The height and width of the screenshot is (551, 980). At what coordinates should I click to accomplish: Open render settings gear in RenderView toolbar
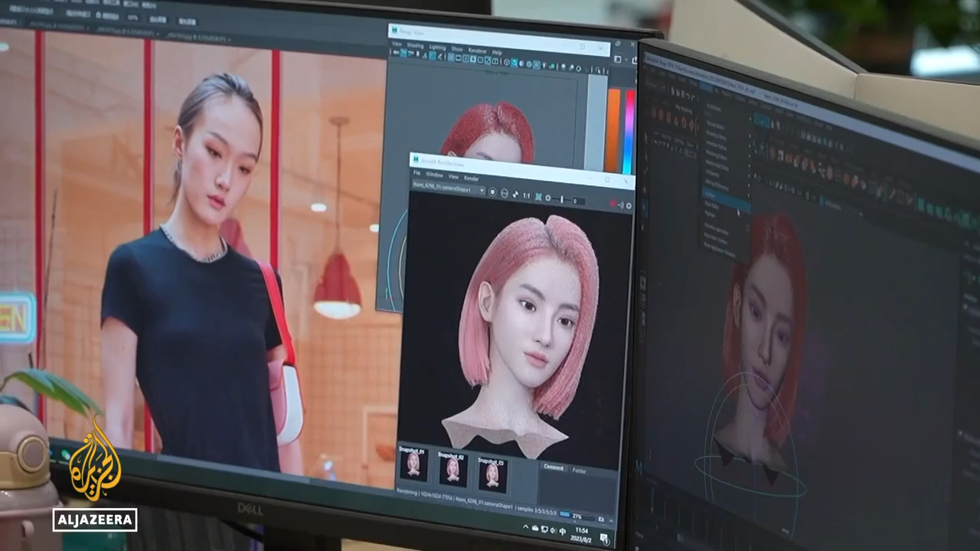629,206
